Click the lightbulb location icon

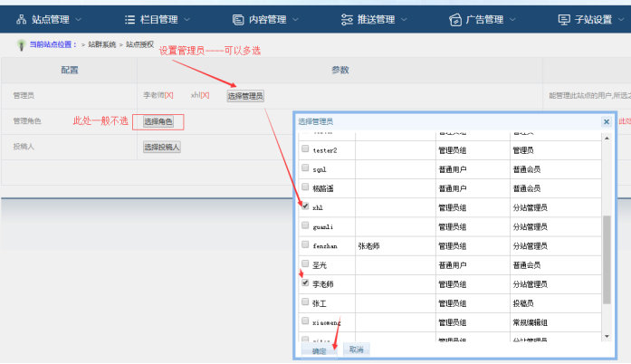pos(20,43)
